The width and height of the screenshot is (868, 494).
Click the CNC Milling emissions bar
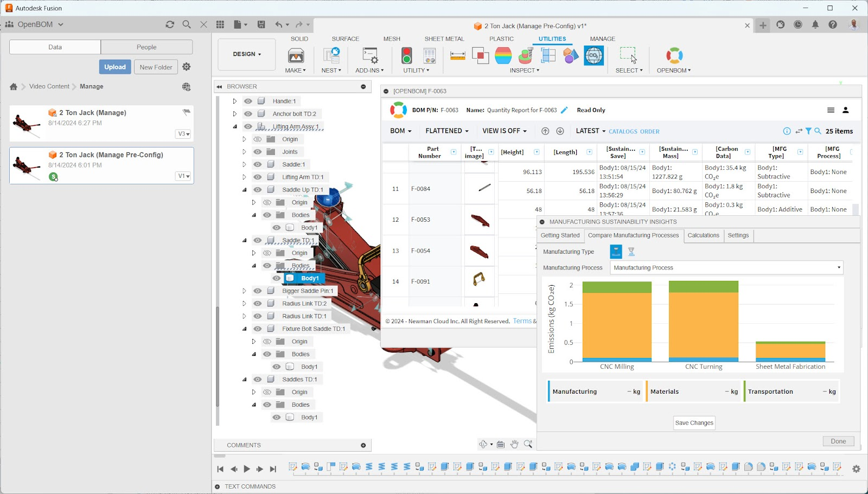pyautogui.click(x=617, y=322)
